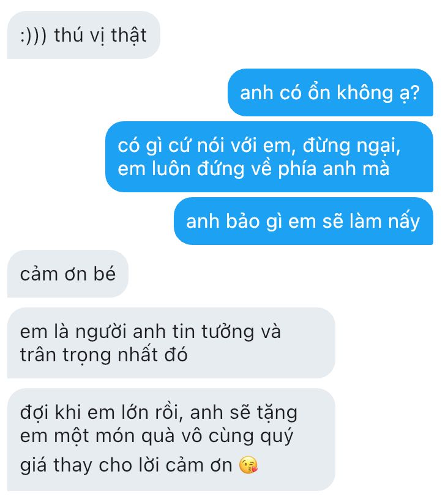
Task: Tap the 'cảm ơn bé' reply bubble
Action: click(68, 274)
